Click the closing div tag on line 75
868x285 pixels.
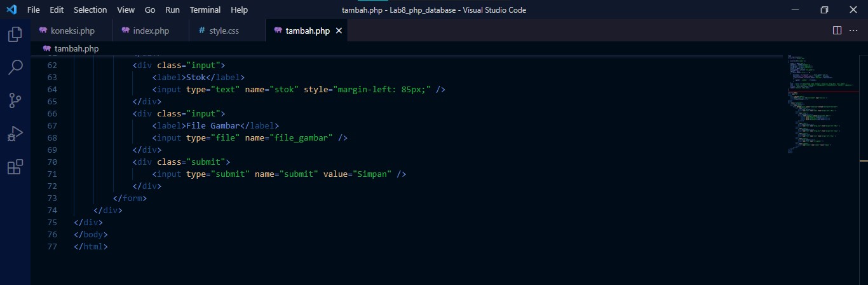[x=88, y=222]
